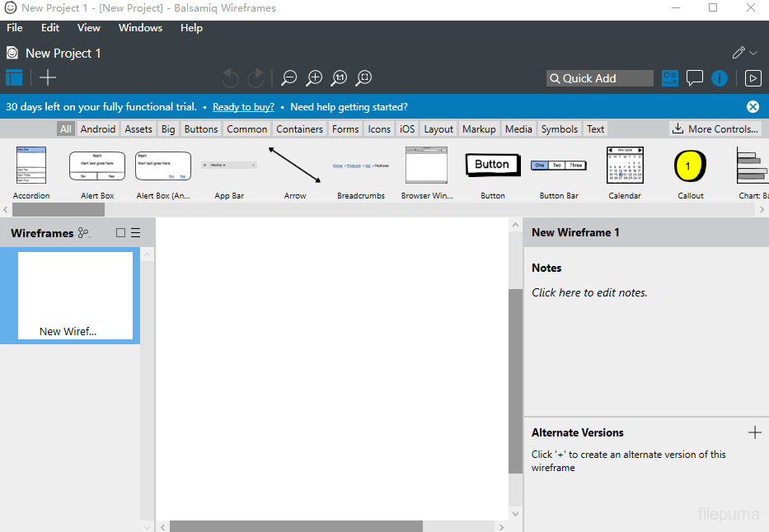Open the Help menu
Screen dimensions: 769x532
coord(191,28)
